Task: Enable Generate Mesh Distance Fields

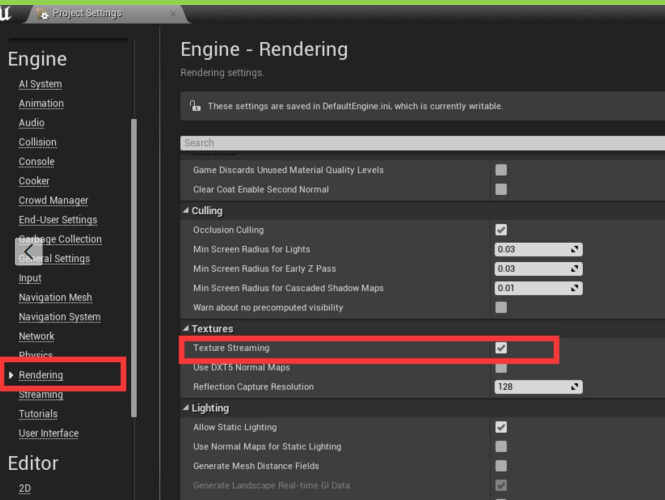Action: pyautogui.click(x=501, y=466)
